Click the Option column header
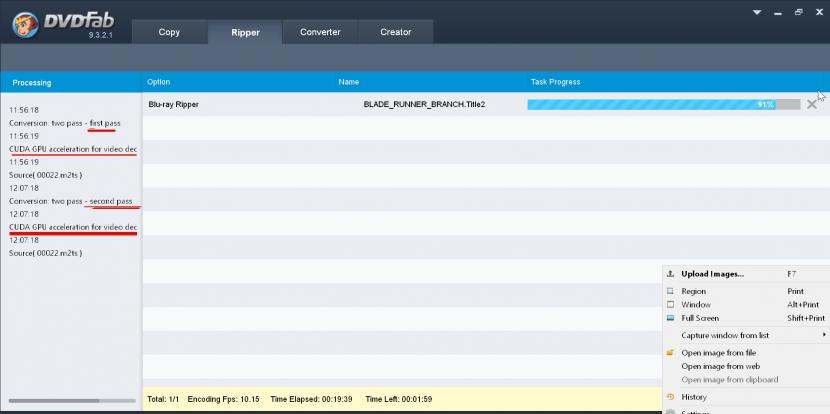Image resolution: width=830 pixels, height=414 pixels. coord(158,82)
